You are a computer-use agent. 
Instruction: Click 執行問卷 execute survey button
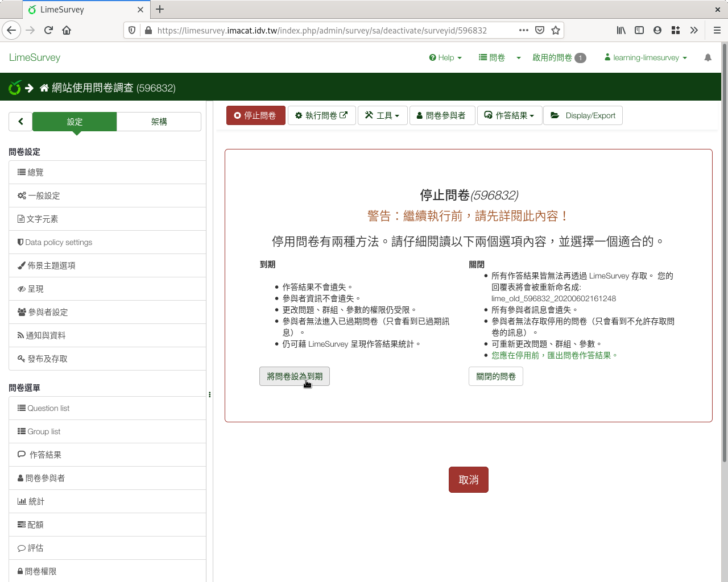click(322, 115)
